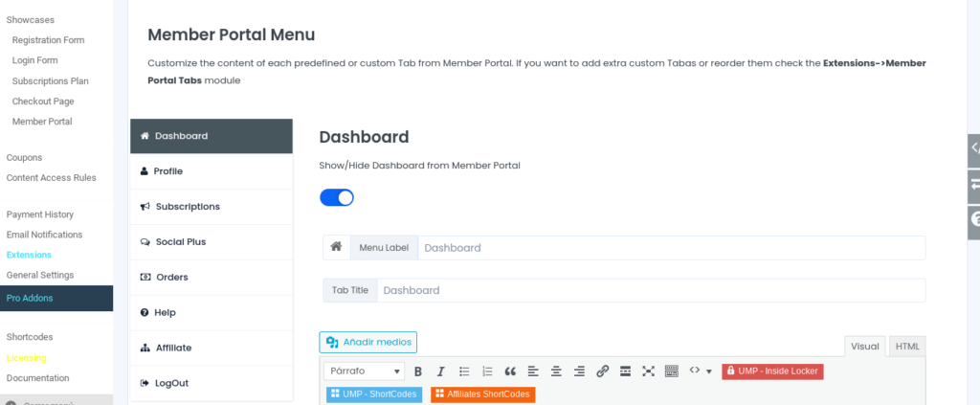This screenshot has height=405, width=980.
Task: Open Licensing in sidebar
Action: coord(26,358)
